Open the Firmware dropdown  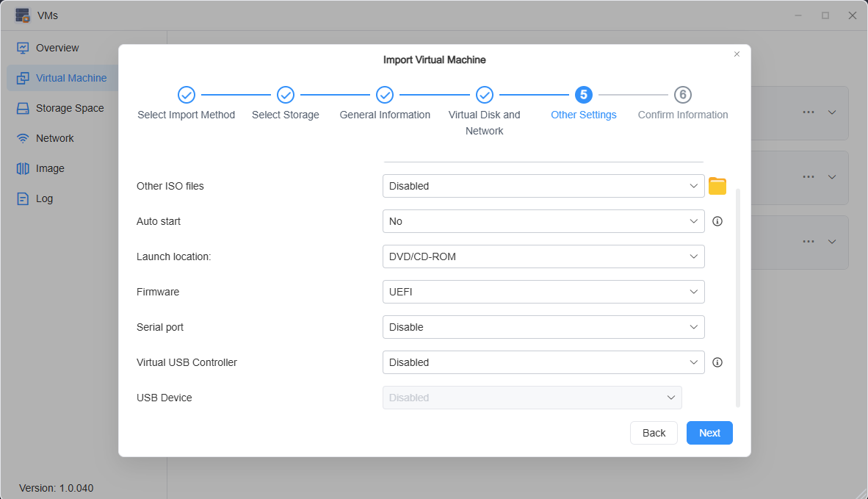tap(543, 292)
